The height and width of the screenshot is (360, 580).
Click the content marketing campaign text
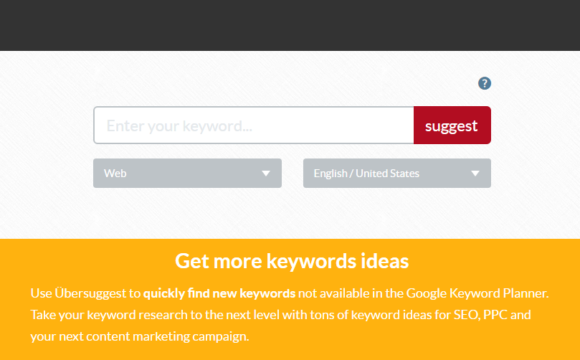click(167, 337)
